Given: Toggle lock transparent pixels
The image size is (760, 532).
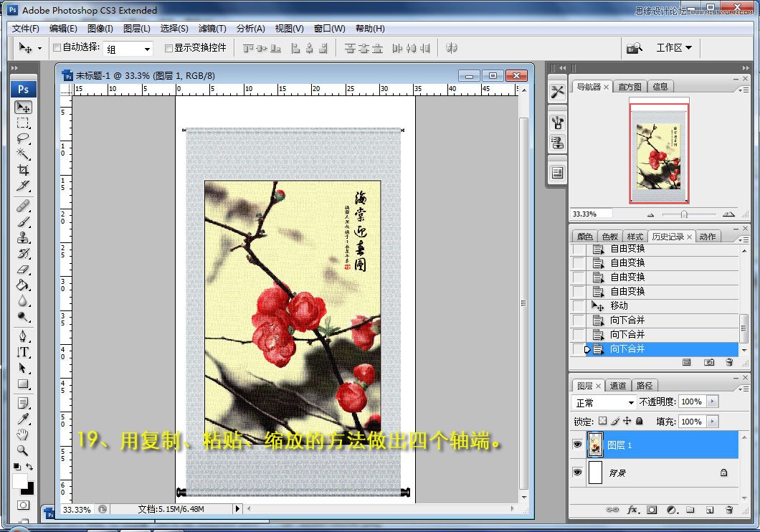Looking at the screenshot, I should pos(602,421).
